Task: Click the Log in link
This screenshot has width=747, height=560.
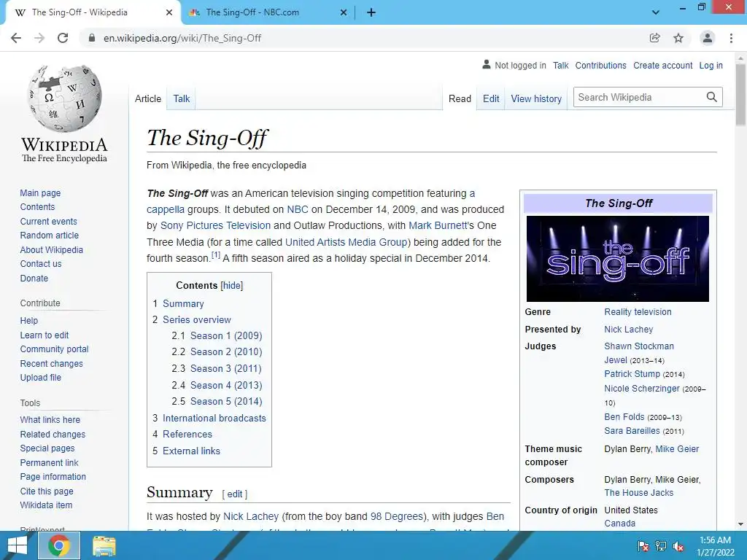Action: pos(711,65)
